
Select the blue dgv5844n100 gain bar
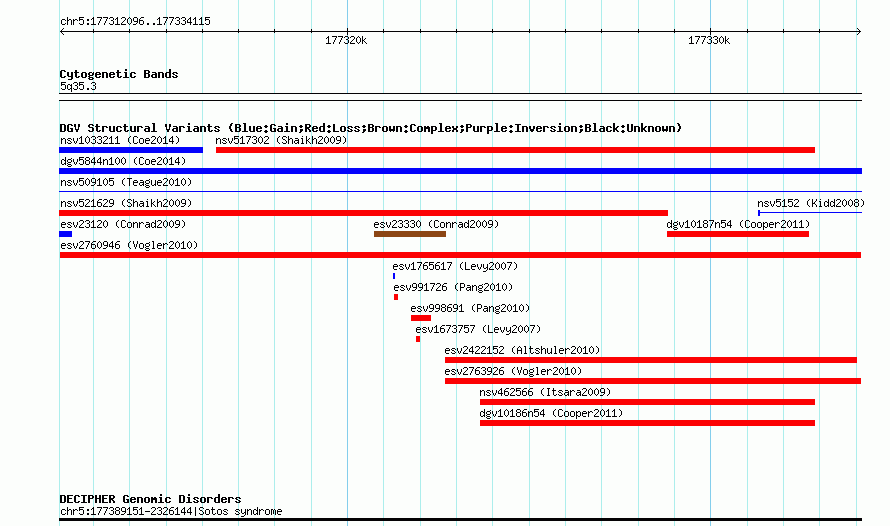click(x=460, y=171)
